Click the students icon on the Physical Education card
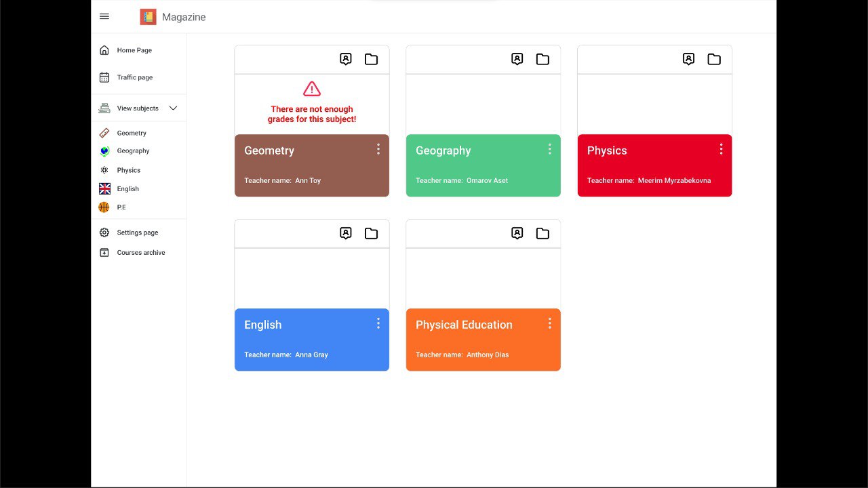Image resolution: width=868 pixels, height=488 pixels. (517, 233)
